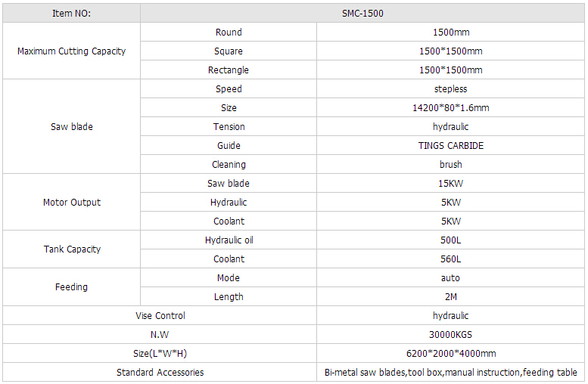The width and height of the screenshot is (588, 384).
Task: Click the Maximum Cutting Capacity cell
Action: coord(71,51)
